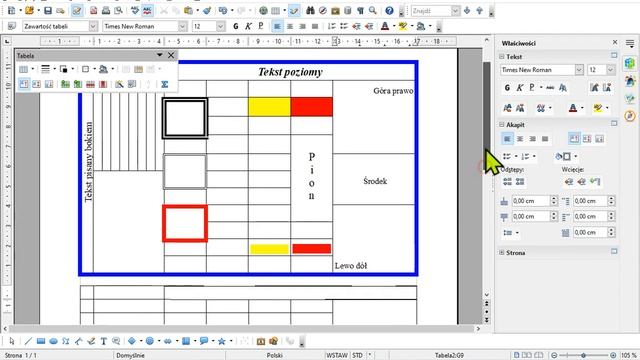Image resolution: width=640 pixels, height=360 pixels.
Task: Expand the Strona section in the sidebar
Action: tap(502, 253)
